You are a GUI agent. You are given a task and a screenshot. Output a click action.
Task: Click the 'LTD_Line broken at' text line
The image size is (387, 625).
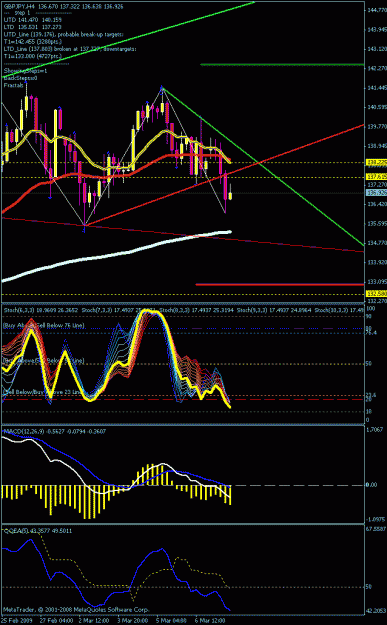(x=70, y=49)
